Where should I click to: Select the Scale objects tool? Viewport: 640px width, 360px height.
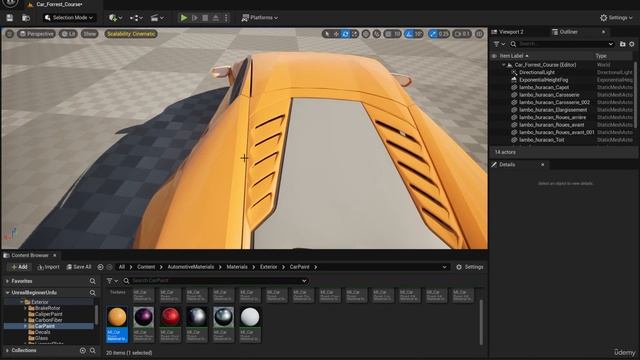point(354,34)
